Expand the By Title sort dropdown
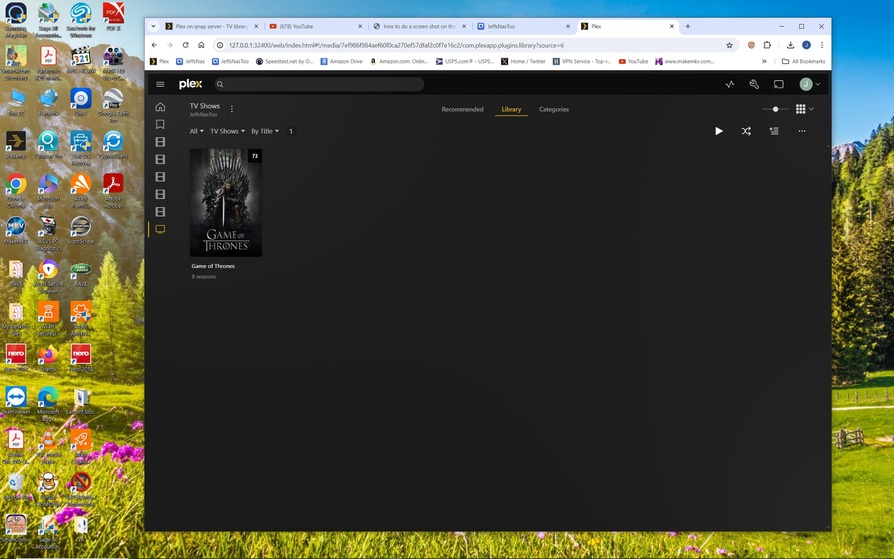The width and height of the screenshot is (894, 559). tap(265, 131)
